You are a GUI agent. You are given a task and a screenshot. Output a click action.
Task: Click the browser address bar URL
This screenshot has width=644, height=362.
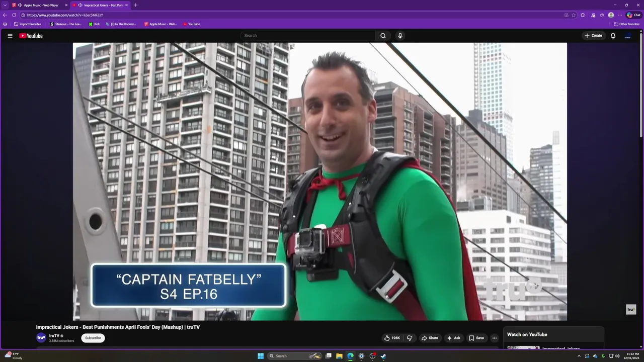coord(65,15)
